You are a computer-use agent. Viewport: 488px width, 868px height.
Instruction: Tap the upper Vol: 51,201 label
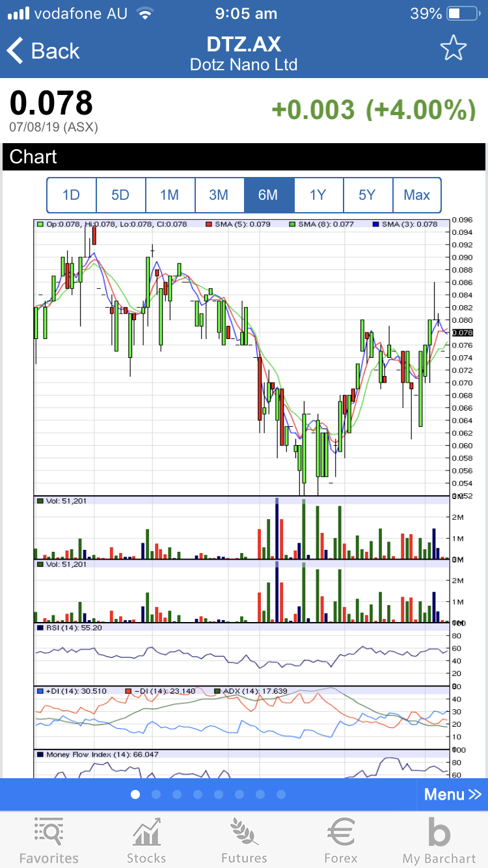pyautogui.click(x=66, y=500)
